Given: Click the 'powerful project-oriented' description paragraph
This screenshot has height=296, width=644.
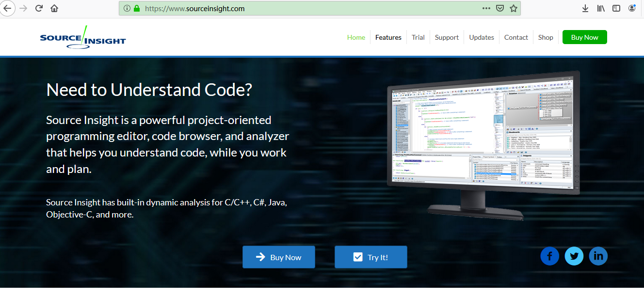Looking at the screenshot, I should pos(168,144).
